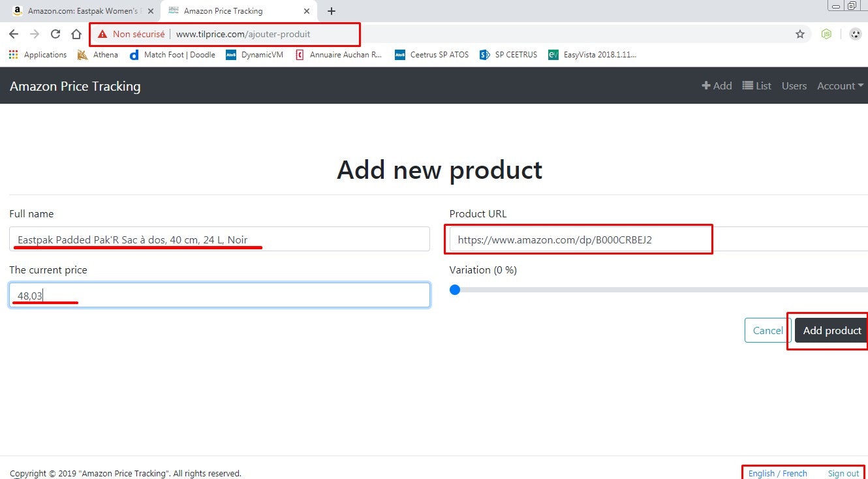Reload the page with refresh icon
This screenshot has width=868, height=479.
click(x=55, y=34)
